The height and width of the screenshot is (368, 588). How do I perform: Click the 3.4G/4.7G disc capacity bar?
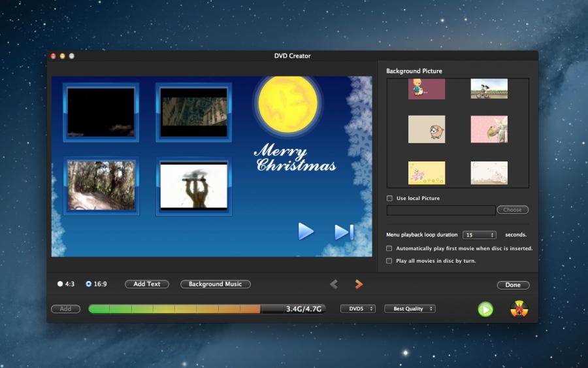pos(207,309)
